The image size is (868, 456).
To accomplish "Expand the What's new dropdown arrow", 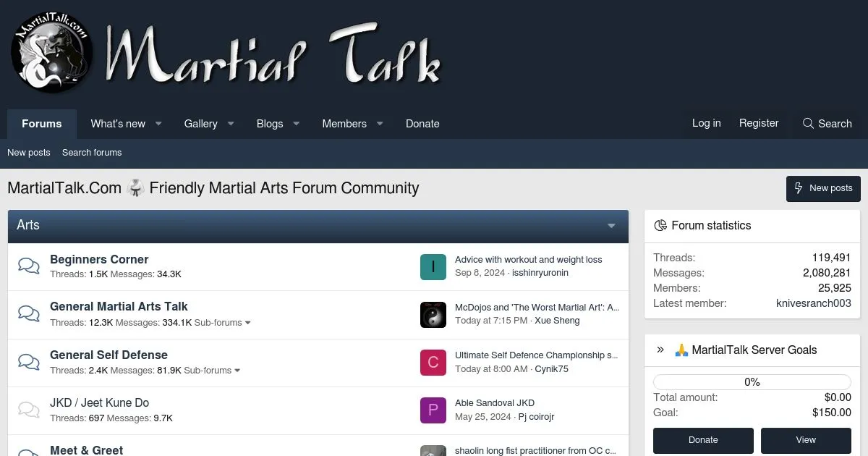I will [x=158, y=124].
